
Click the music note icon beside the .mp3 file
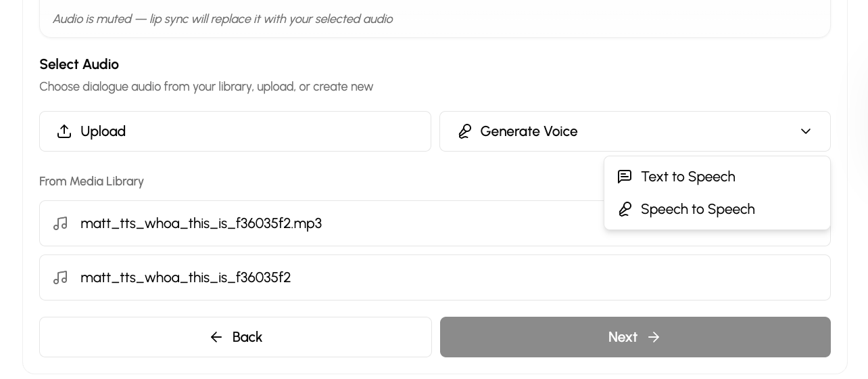[x=61, y=223]
